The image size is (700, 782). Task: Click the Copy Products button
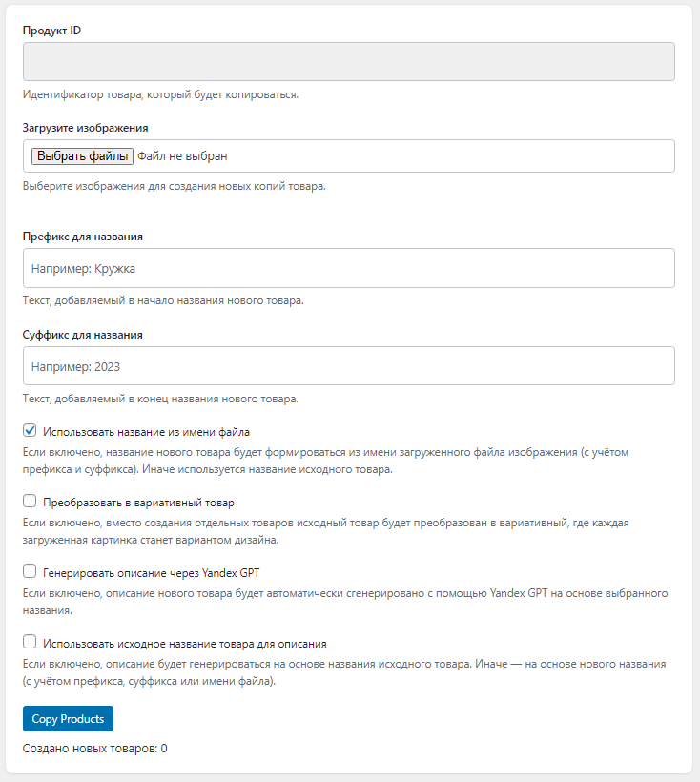(69, 718)
